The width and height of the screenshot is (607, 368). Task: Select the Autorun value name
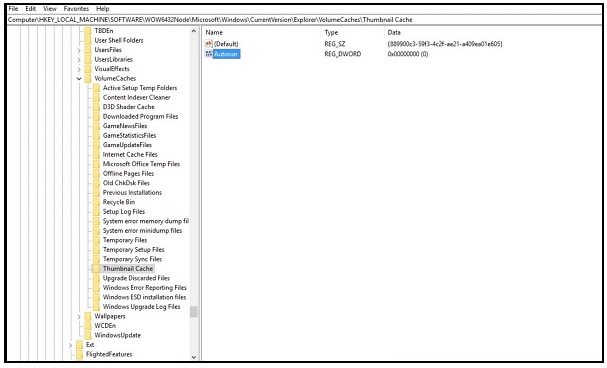[x=226, y=54]
